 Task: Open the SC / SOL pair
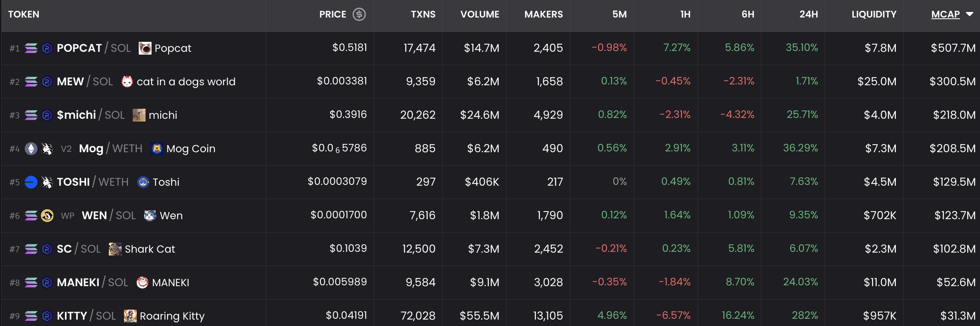click(x=79, y=249)
